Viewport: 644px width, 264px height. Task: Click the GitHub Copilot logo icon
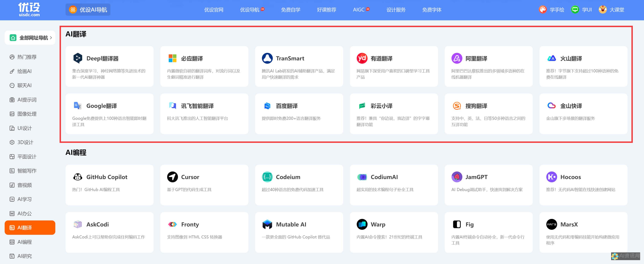(78, 177)
